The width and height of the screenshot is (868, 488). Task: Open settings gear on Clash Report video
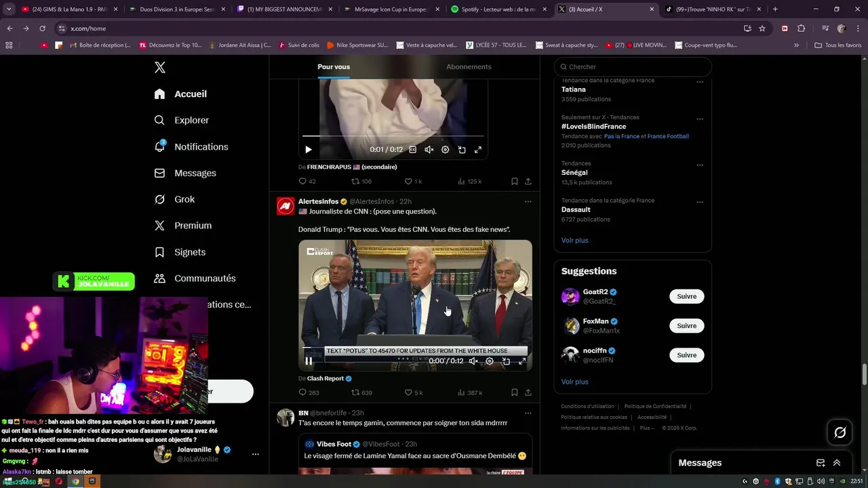(x=489, y=361)
